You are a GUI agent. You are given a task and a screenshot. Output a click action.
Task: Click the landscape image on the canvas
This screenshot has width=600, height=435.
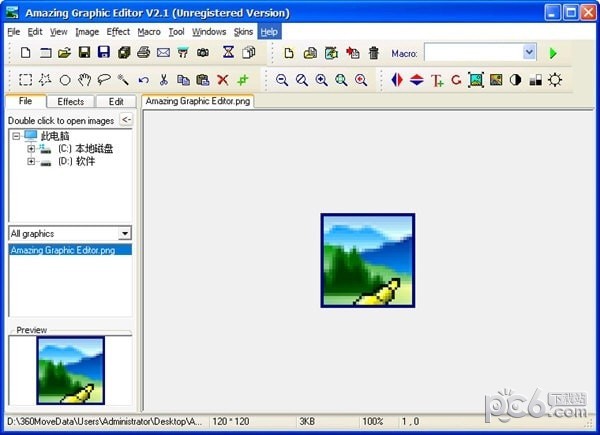pos(368,260)
